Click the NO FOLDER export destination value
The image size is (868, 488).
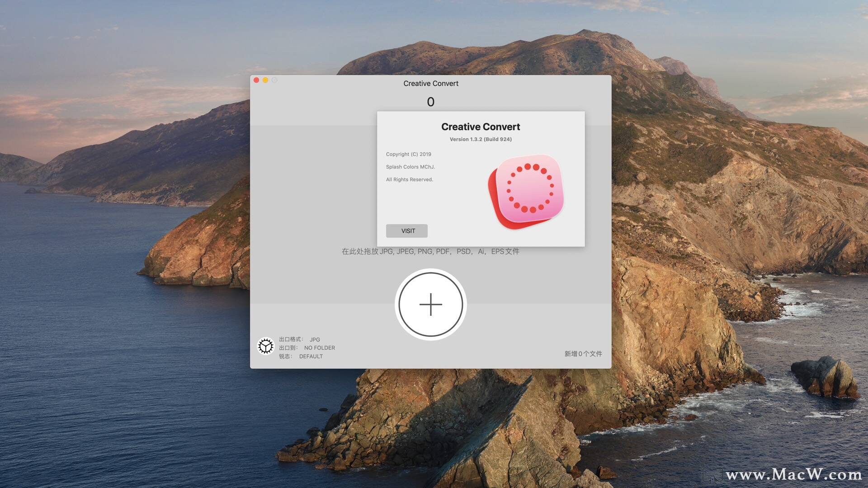[320, 348]
